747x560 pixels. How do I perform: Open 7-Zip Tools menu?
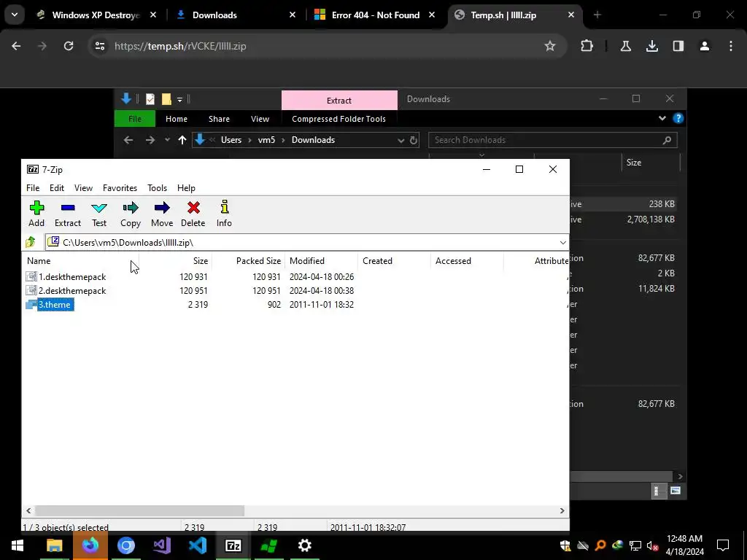[158, 188]
